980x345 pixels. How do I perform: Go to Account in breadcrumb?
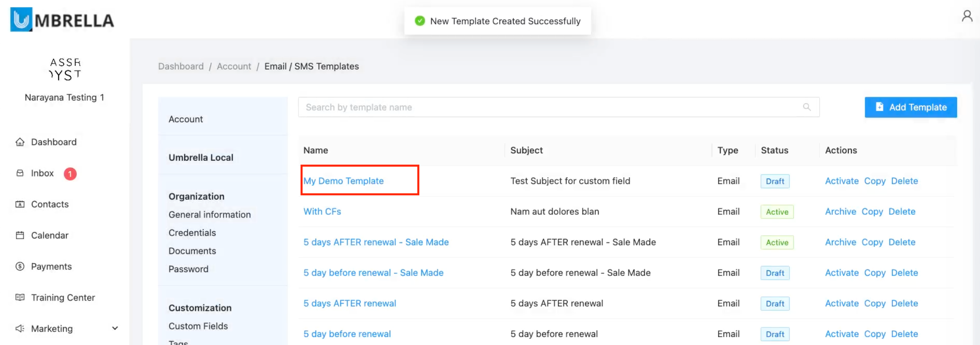coord(234,67)
